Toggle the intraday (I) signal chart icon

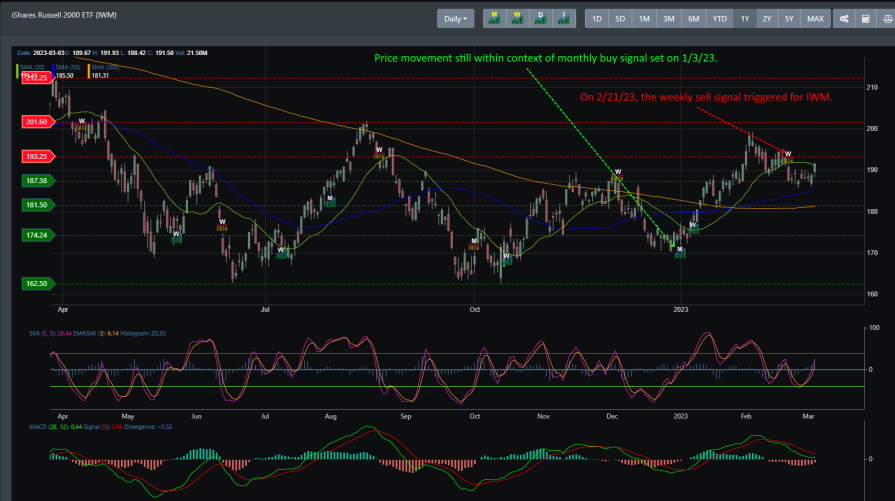[x=564, y=19]
